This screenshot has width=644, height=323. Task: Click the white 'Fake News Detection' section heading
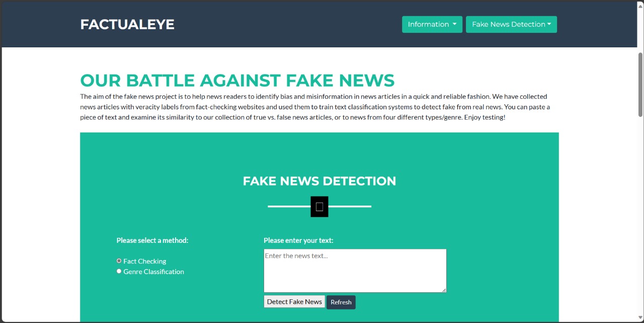319,181
